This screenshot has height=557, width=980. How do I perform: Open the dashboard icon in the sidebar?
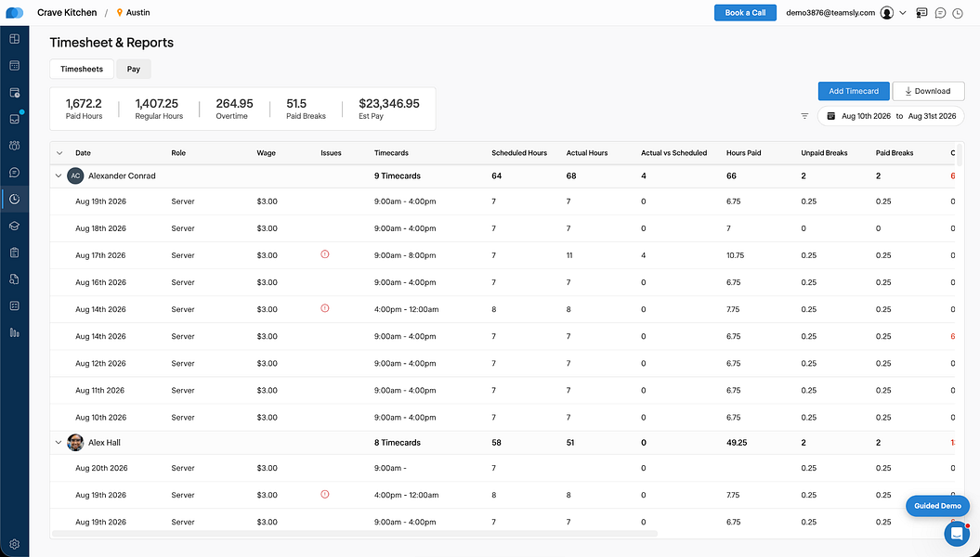(14, 39)
